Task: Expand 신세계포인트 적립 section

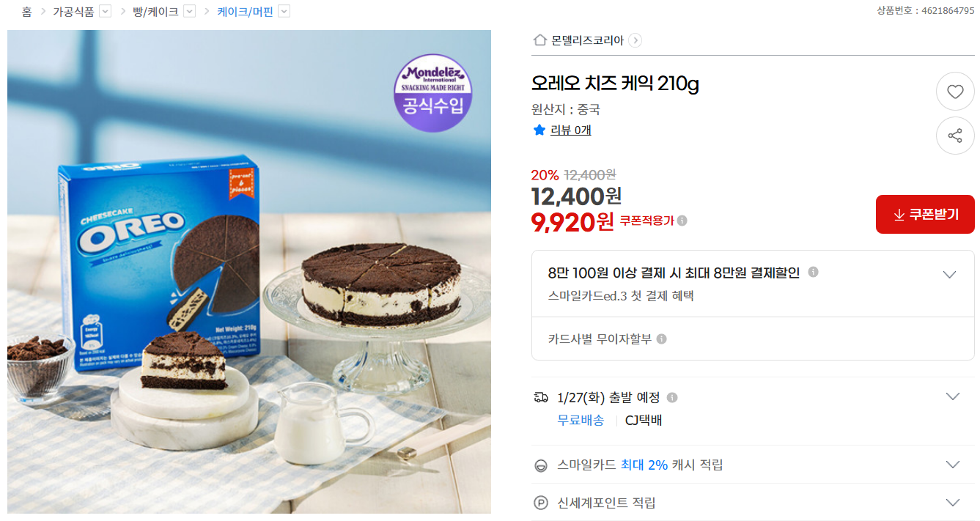Action: tap(953, 503)
